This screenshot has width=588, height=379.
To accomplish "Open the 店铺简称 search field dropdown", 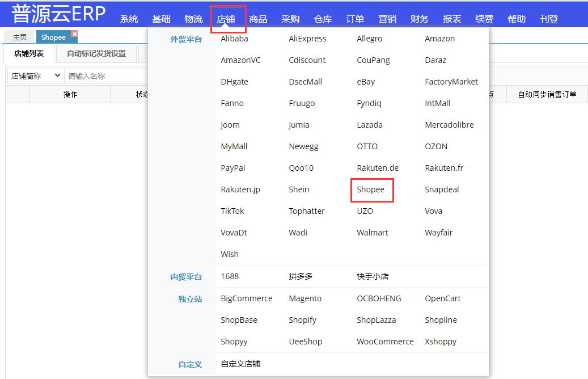I will pos(35,76).
